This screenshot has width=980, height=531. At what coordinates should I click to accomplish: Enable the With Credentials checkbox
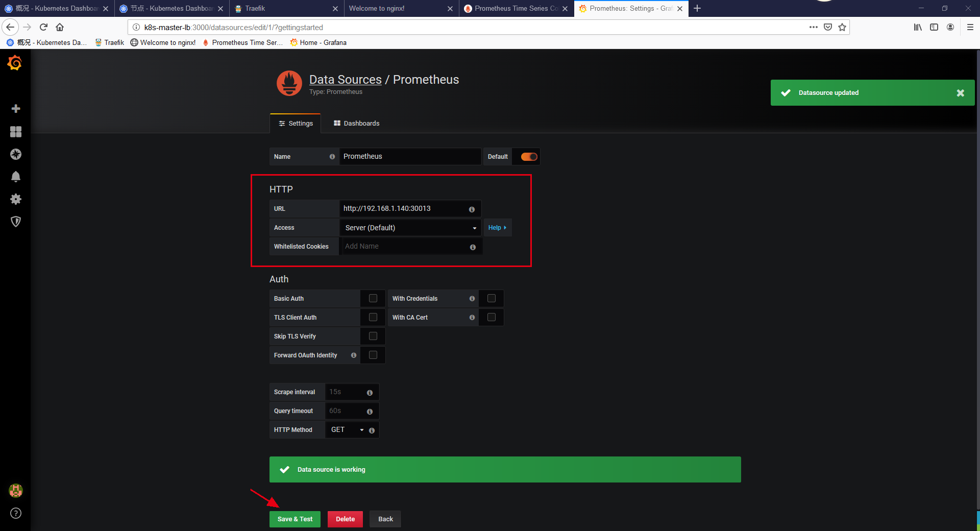[492, 298]
